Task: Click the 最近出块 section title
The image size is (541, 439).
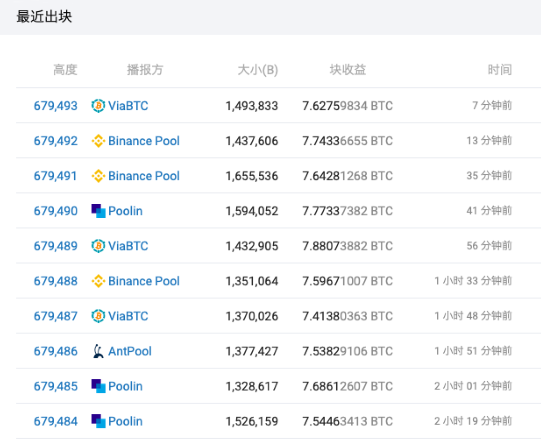Action: (x=44, y=17)
